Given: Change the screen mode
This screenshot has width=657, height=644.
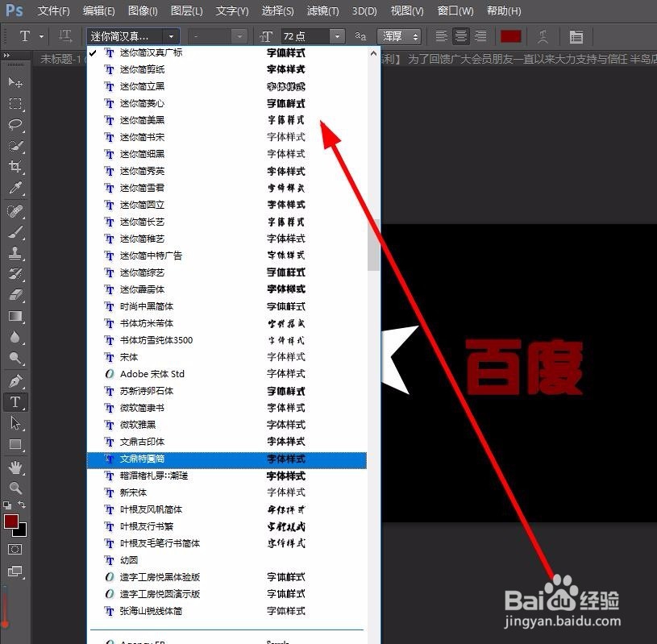Looking at the screenshot, I should point(15,571).
